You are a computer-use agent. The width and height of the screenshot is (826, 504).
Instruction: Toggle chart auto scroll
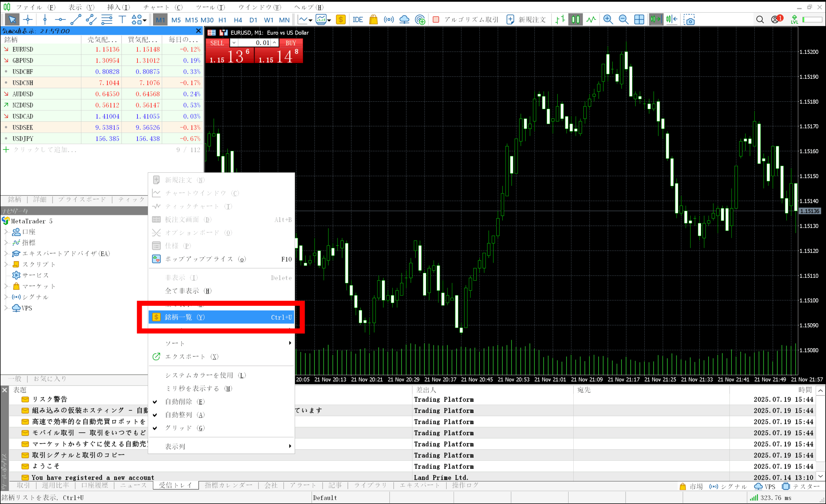[x=656, y=20]
